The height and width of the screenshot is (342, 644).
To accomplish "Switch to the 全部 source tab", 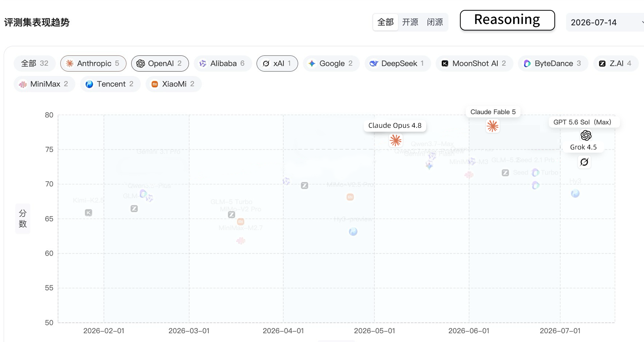I will 385,22.
